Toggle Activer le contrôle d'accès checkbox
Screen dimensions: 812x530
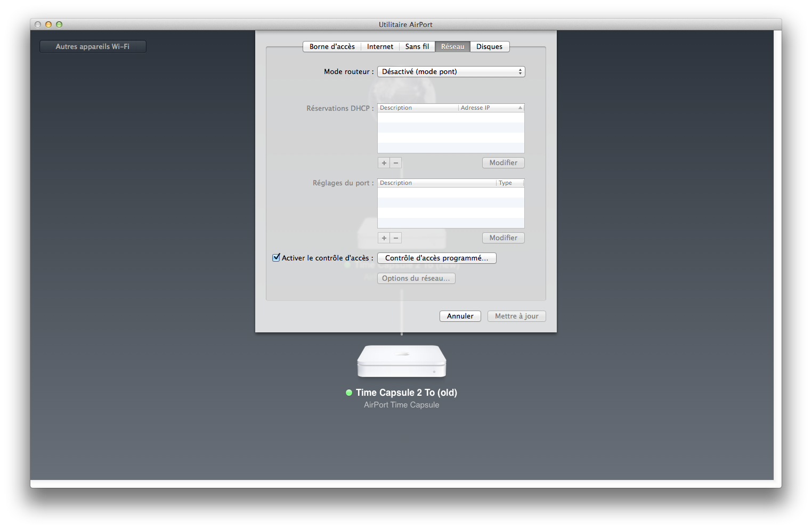(x=276, y=258)
